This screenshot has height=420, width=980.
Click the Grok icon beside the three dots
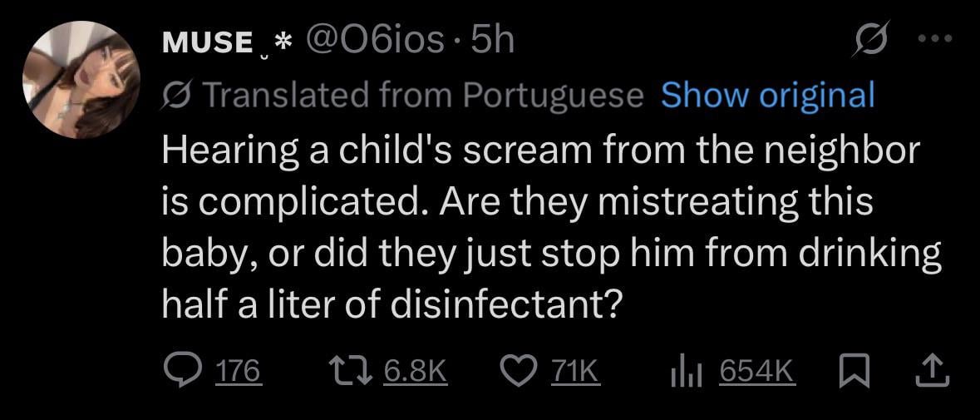coord(869,42)
